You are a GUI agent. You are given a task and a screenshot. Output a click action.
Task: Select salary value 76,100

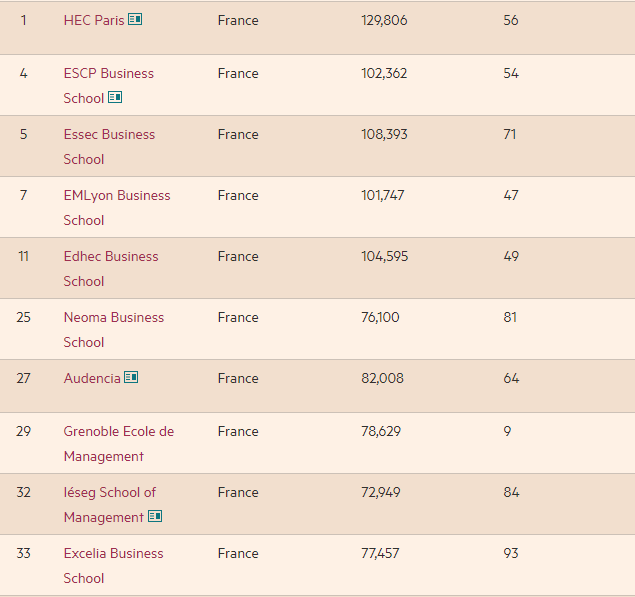[380, 317]
